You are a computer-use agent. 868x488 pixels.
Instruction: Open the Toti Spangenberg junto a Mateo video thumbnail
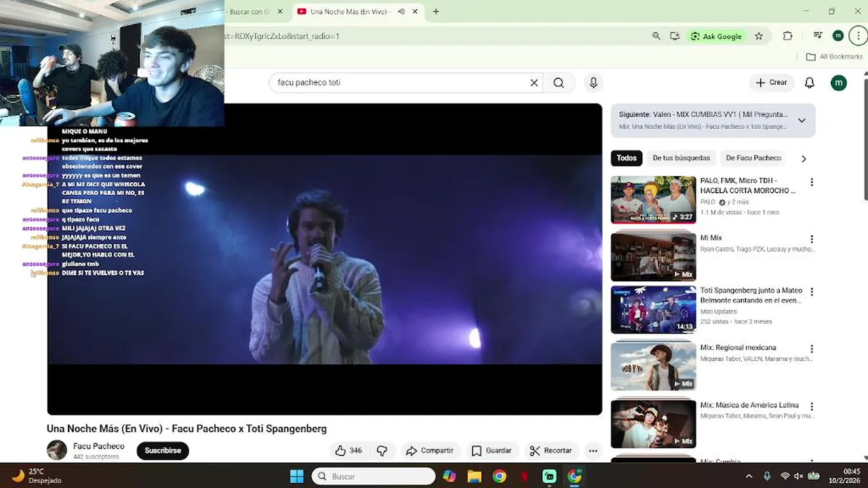[653, 310]
